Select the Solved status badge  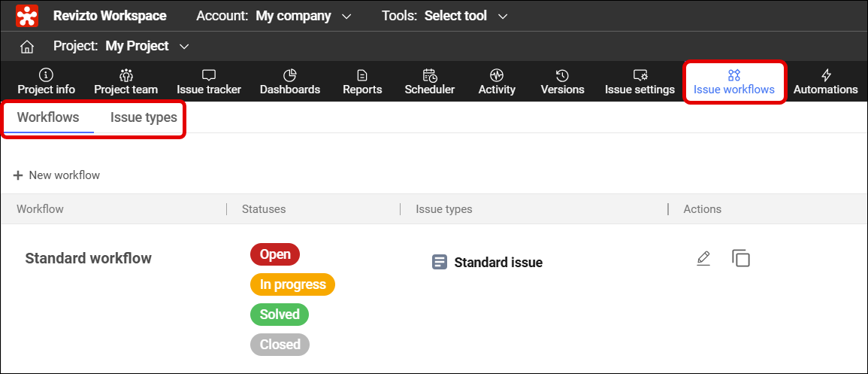point(280,314)
